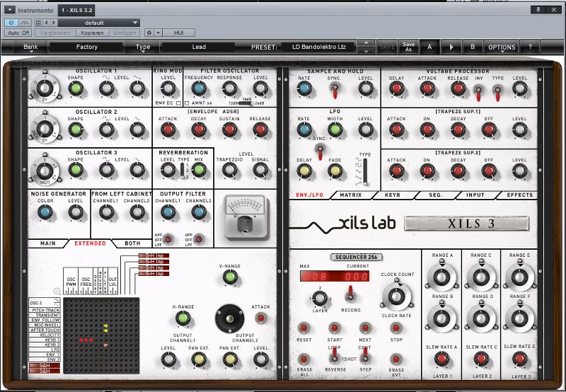Click Envelope ADSR red Attack knob

[x=168, y=129]
